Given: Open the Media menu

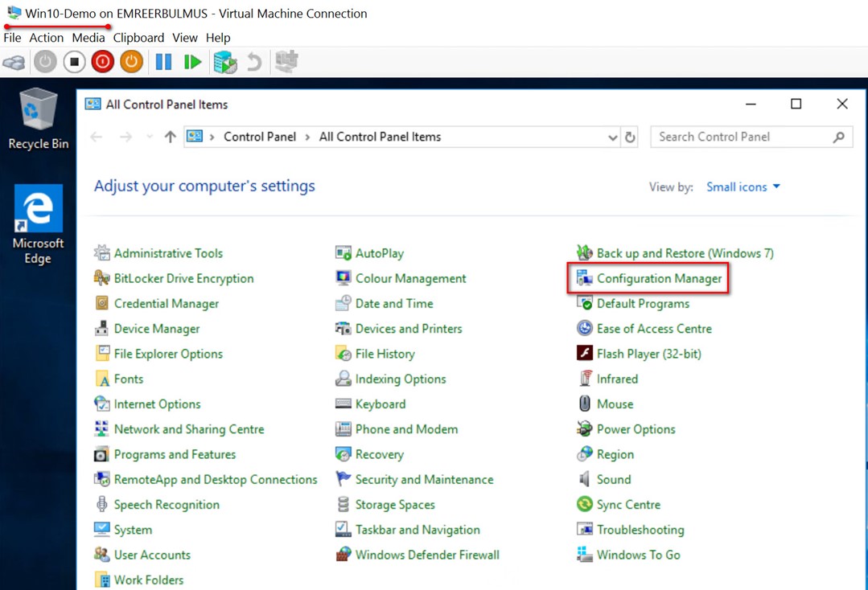Looking at the screenshot, I should click(x=88, y=38).
